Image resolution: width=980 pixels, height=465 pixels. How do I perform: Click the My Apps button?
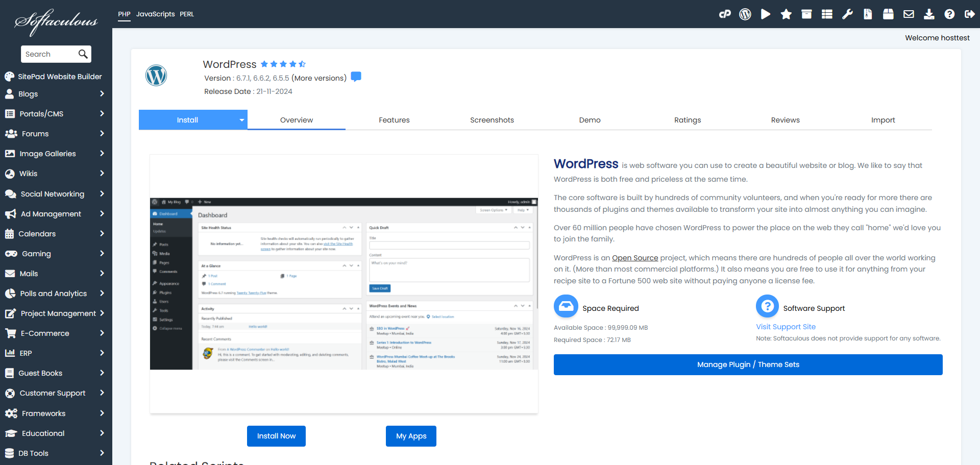pyautogui.click(x=411, y=436)
